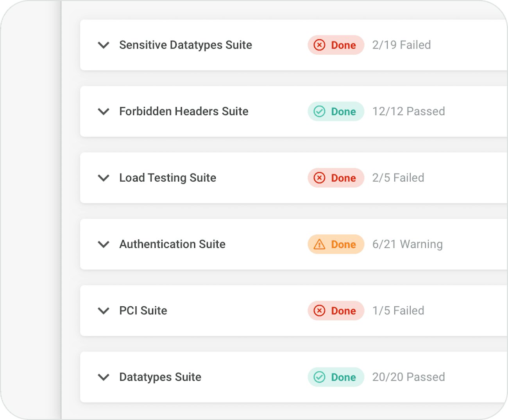This screenshot has height=420, width=508.
Task: Click the failed icon on Sensitive Datatypes Suite
Action: (x=319, y=45)
